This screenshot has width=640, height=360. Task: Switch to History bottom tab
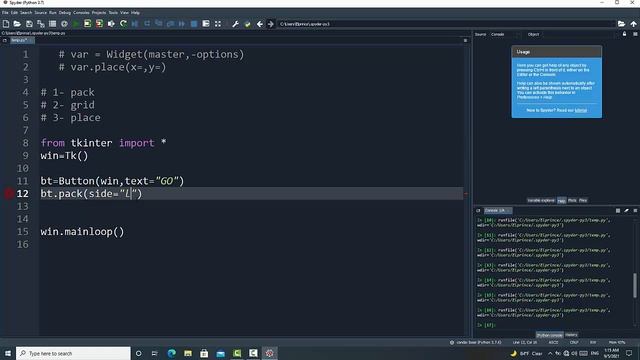(571, 335)
